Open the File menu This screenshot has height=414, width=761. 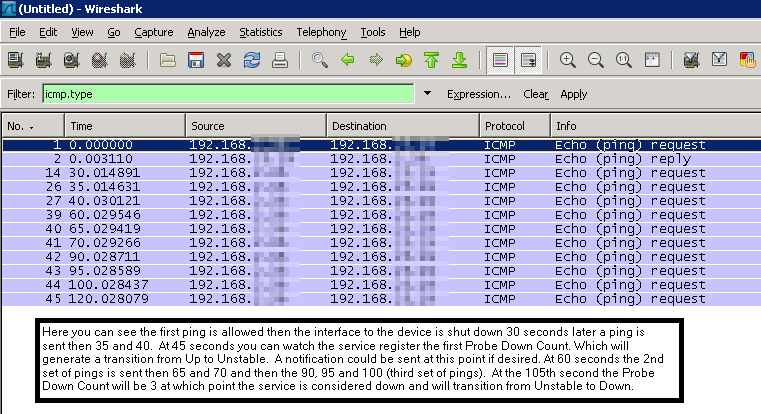[17, 32]
